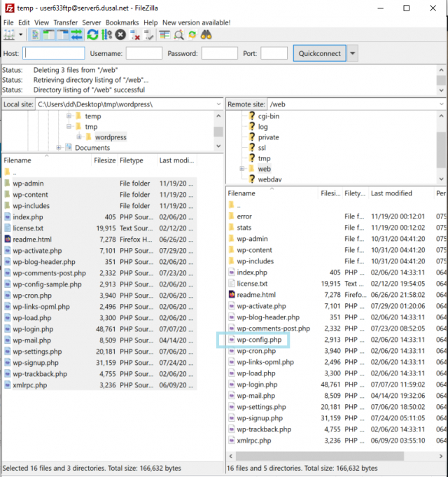Expand the web folder in remote tree
Viewport: 448px width, 477px height.
(242, 169)
